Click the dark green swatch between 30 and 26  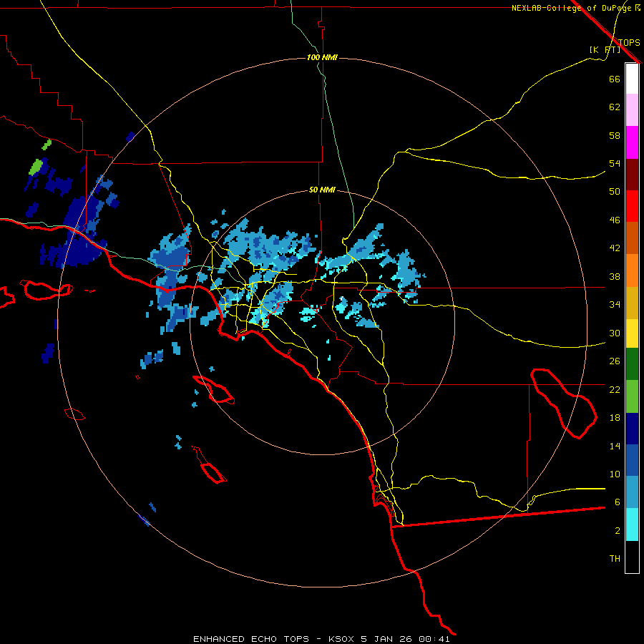tap(632, 364)
